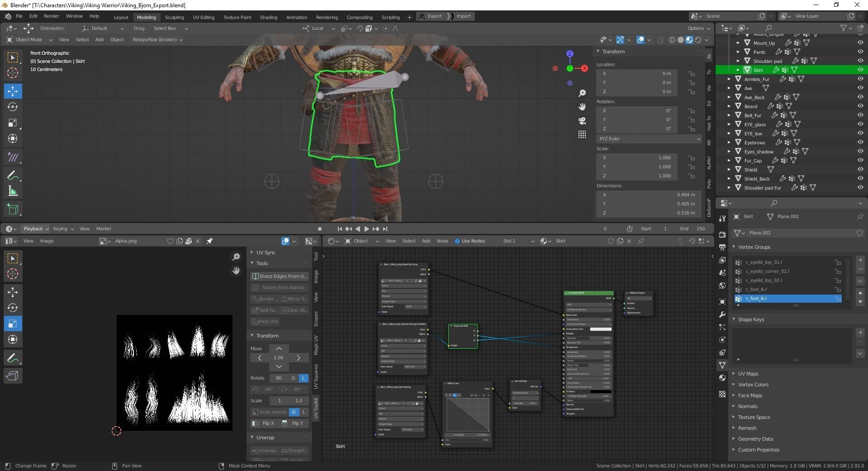Select the Rotate tool in 3D viewport
The height and width of the screenshot is (471, 868).
click(x=13, y=107)
